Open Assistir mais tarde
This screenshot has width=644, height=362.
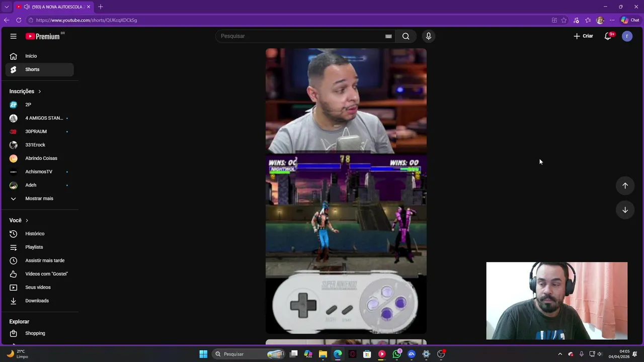(x=39, y=260)
